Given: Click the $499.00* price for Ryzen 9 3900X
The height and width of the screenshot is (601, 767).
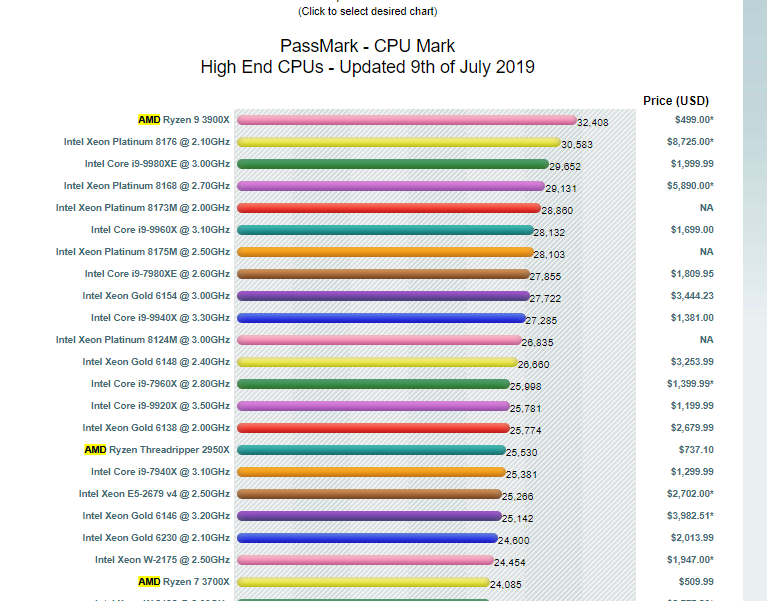Looking at the screenshot, I should 694,120.
